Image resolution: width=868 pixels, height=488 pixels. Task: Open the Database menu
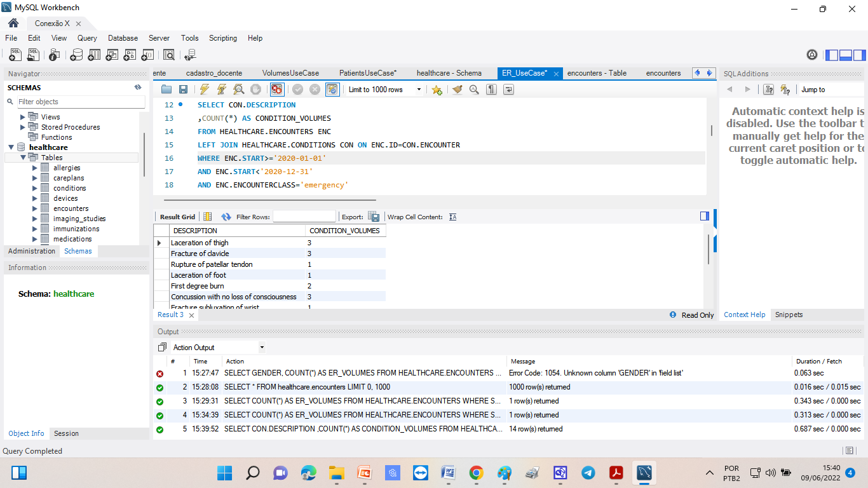(x=123, y=38)
